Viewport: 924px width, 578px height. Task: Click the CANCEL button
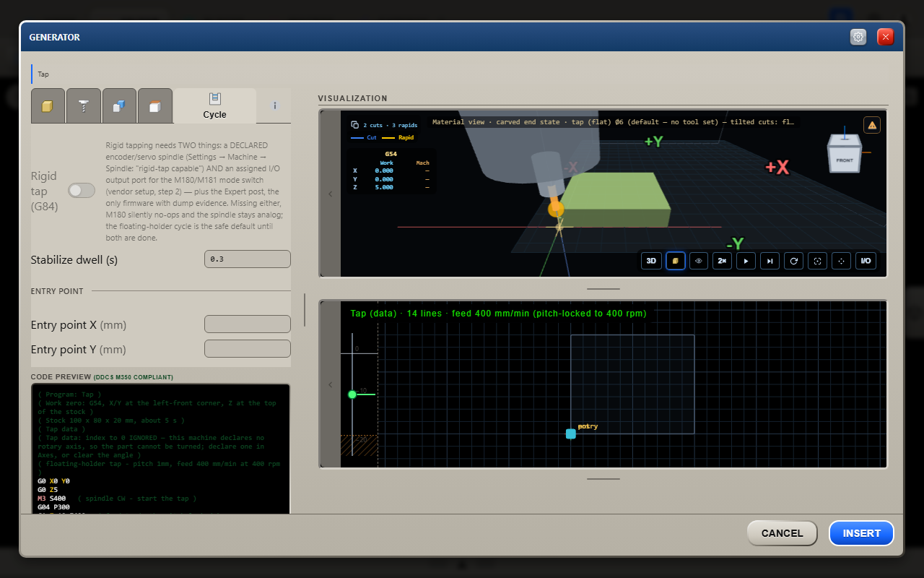[782, 533]
